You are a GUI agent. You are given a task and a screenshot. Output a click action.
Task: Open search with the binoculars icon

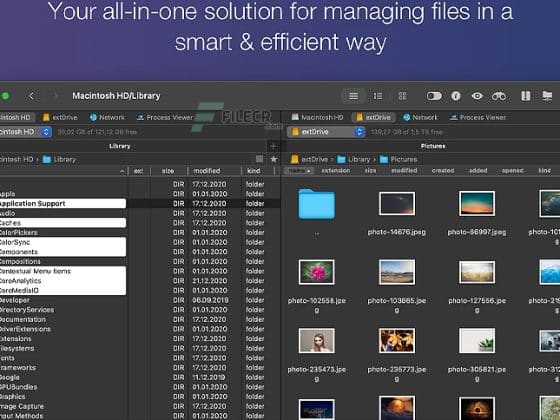[x=499, y=96]
